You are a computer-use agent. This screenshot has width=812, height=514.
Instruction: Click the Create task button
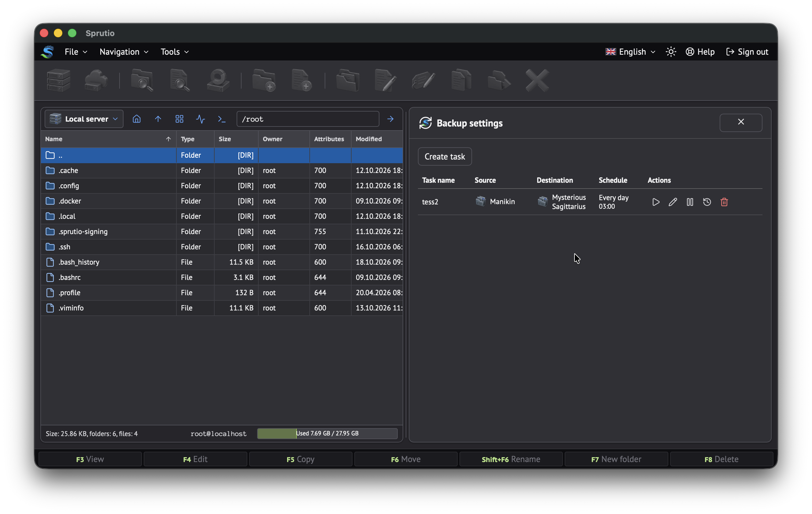(445, 156)
